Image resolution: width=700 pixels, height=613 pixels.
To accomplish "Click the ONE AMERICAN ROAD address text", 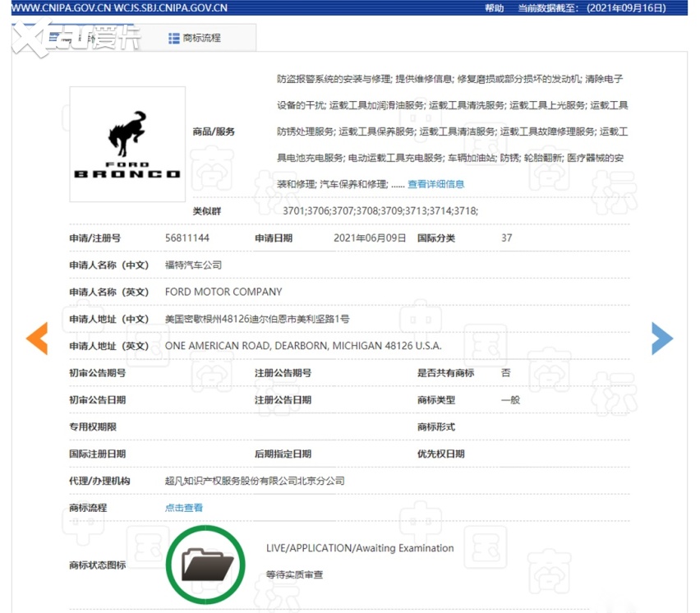I will 302,346.
